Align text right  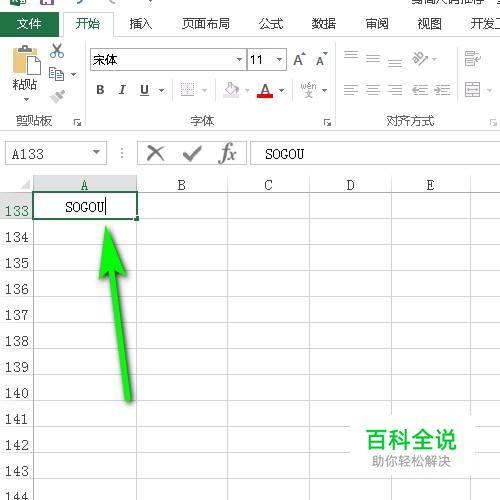(395, 90)
